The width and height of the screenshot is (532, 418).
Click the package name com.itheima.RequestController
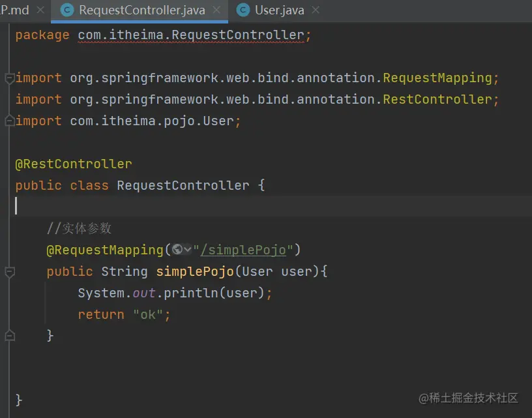point(191,35)
